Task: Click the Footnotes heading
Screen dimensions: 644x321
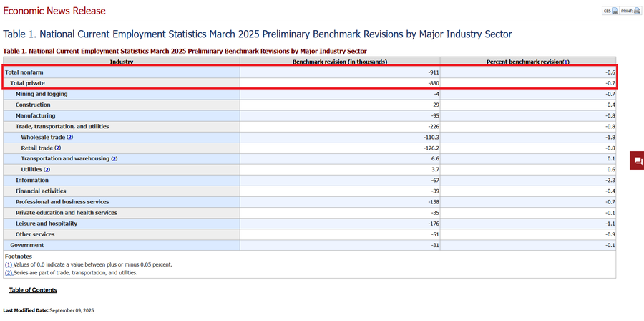Action: [19, 257]
